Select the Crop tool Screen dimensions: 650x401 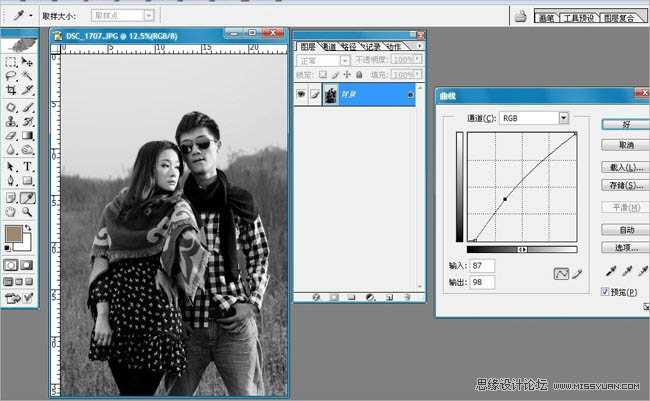[x=11, y=90]
